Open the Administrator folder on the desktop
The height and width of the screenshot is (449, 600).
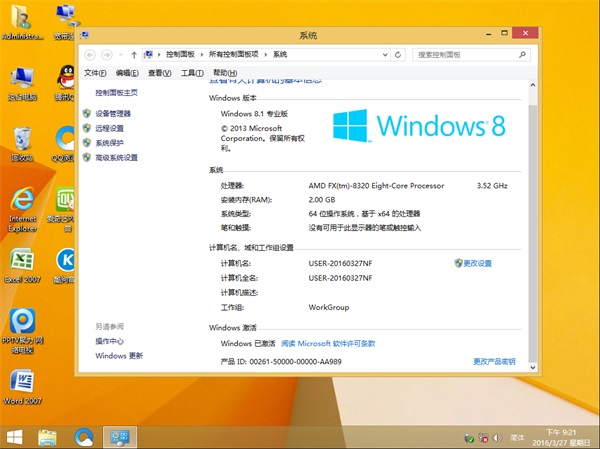(x=22, y=22)
